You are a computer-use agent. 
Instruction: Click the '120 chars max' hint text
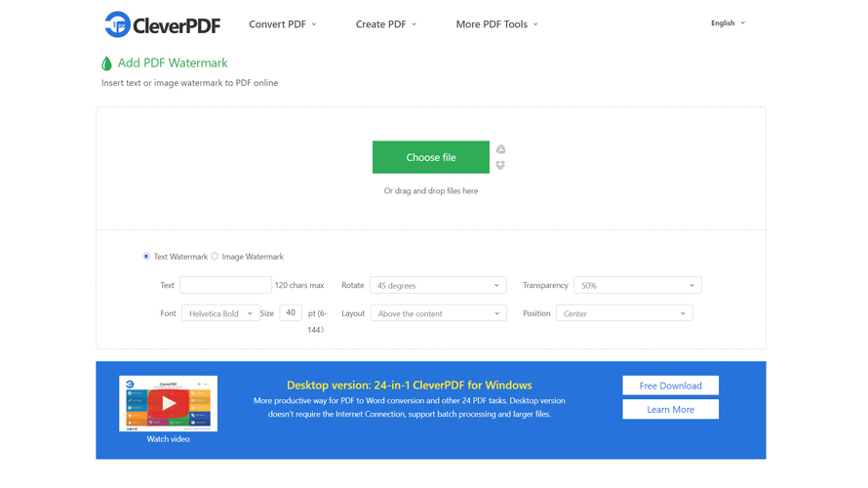299,285
